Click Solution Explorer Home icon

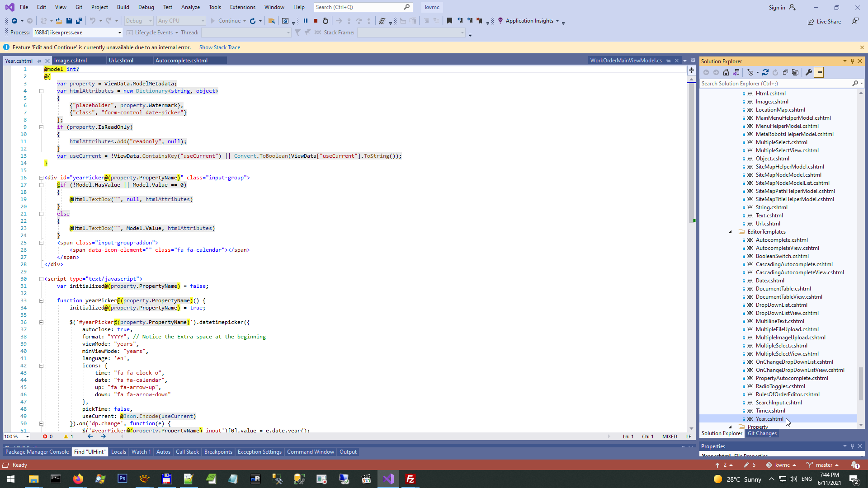[726, 72]
